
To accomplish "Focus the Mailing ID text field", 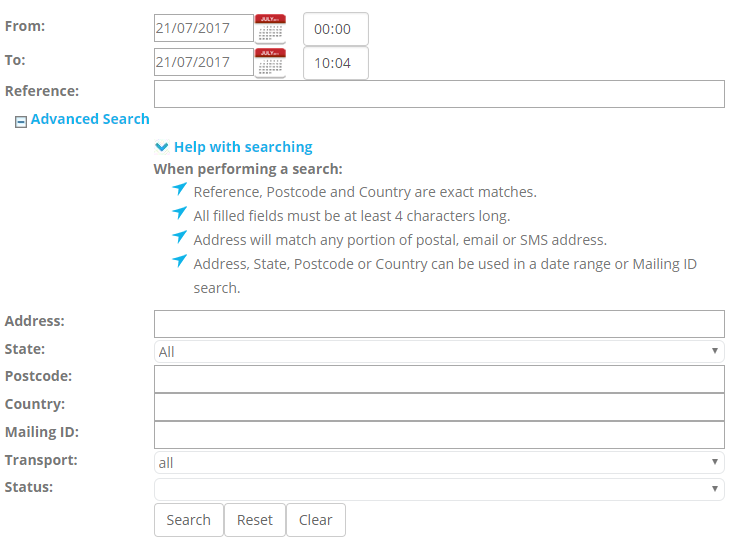I will tap(439, 435).
